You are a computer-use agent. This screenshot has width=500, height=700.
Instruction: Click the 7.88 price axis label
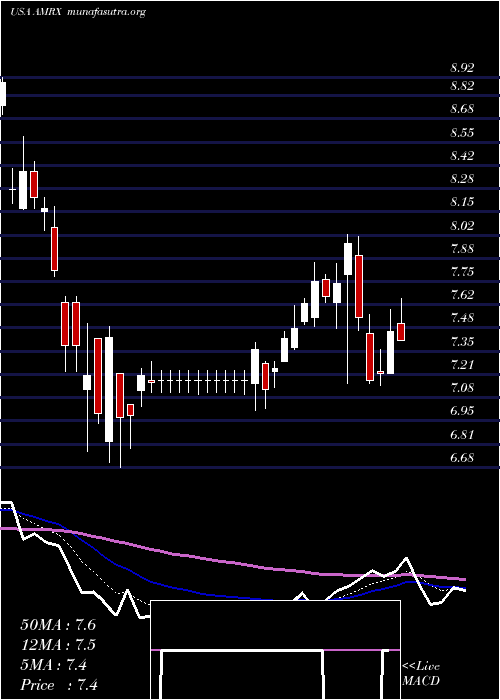(x=462, y=249)
